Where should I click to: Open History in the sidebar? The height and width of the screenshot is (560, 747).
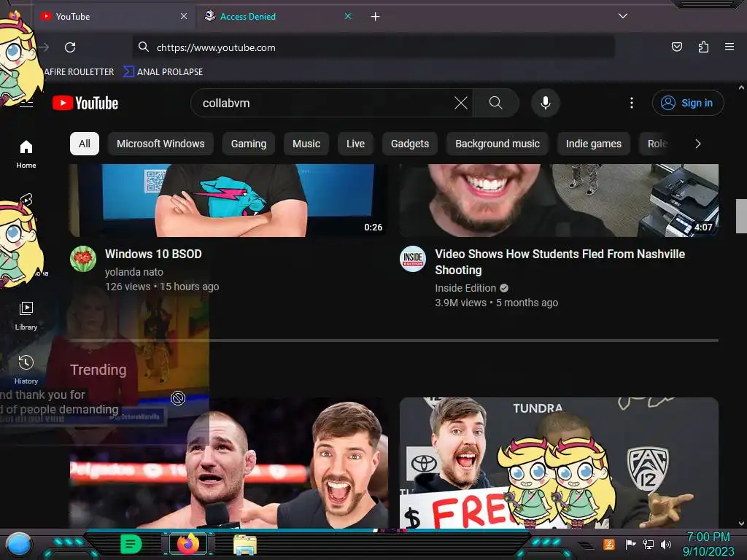[x=26, y=370]
